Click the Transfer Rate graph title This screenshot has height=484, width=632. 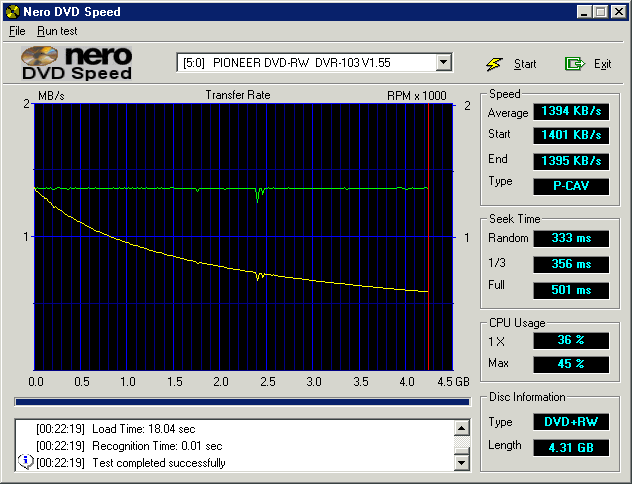pyautogui.click(x=238, y=95)
